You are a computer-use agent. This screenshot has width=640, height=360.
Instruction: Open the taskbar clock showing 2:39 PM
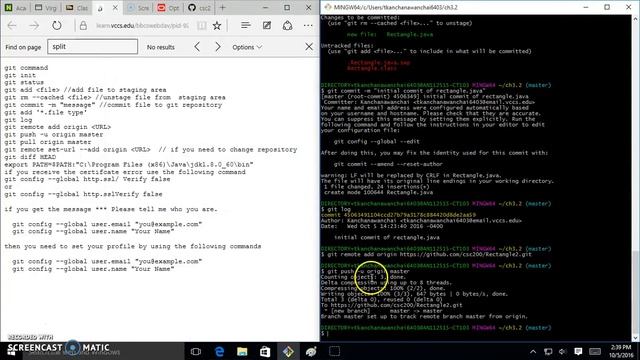(x=622, y=351)
